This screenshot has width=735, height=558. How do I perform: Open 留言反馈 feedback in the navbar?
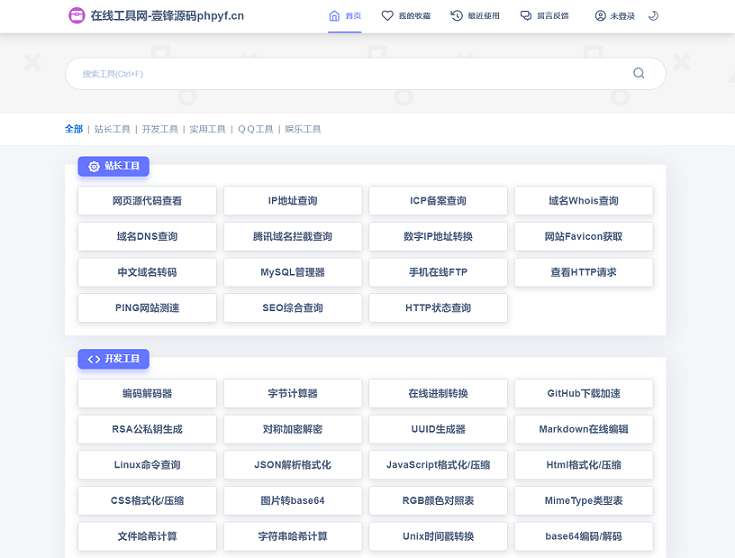click(x=545, y=16)
